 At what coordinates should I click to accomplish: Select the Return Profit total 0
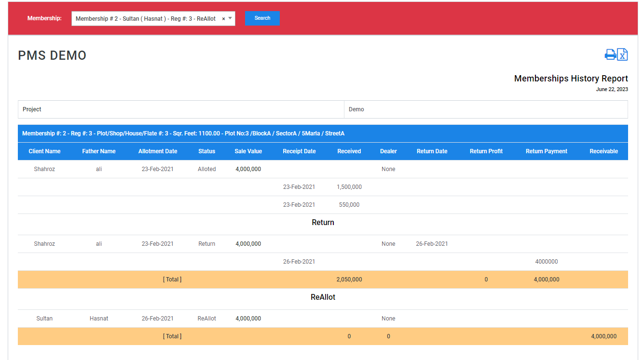click(x=486, y=280)
